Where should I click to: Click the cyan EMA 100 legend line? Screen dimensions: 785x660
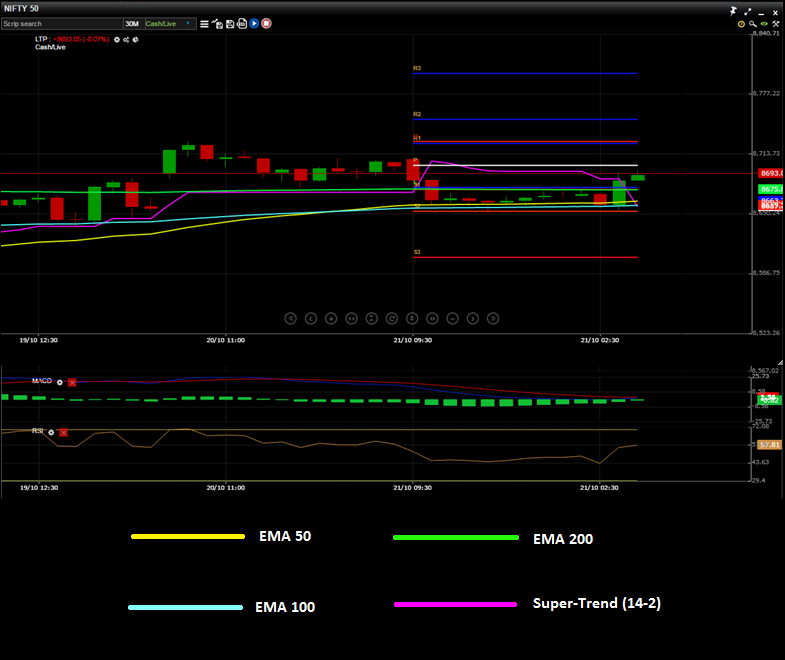coord(185,607)
